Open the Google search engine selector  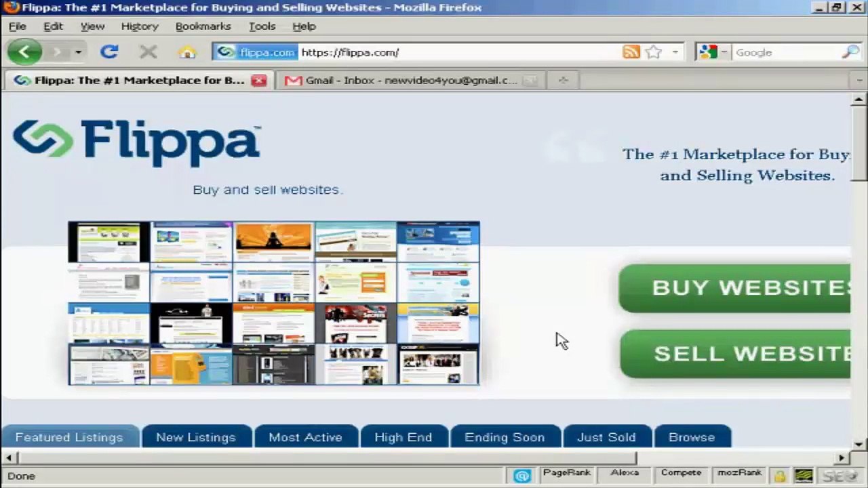pos(713,52)
